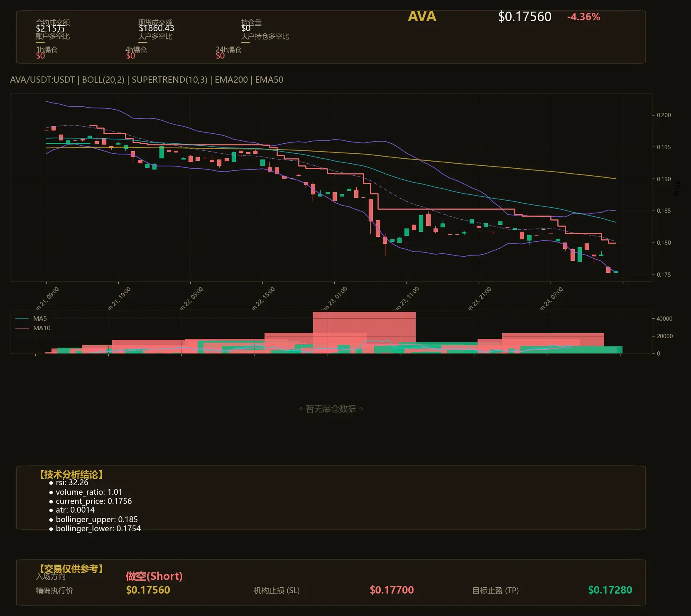
Task: Click the 22, 15:00 time axis tick label
Action: point(263,299)
